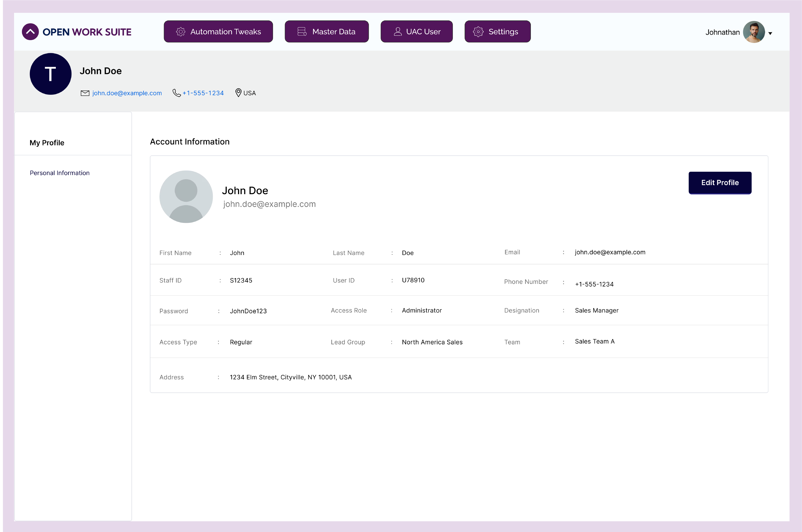802x532 pixels.
Task: Open Automation Tweaks menu
Action: coord(218,32)
